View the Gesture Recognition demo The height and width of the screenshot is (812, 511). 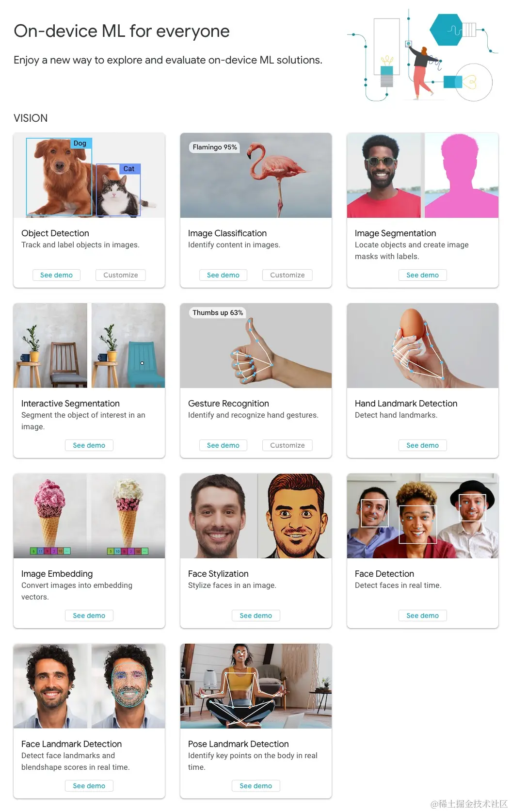pyautogui.click(x=223, y=445)
